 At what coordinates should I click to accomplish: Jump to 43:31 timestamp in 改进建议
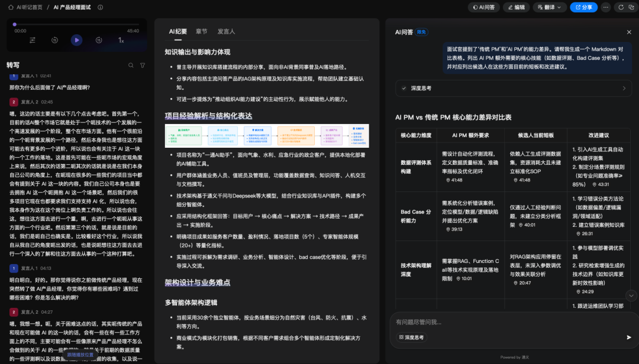[x=601, y=184]
